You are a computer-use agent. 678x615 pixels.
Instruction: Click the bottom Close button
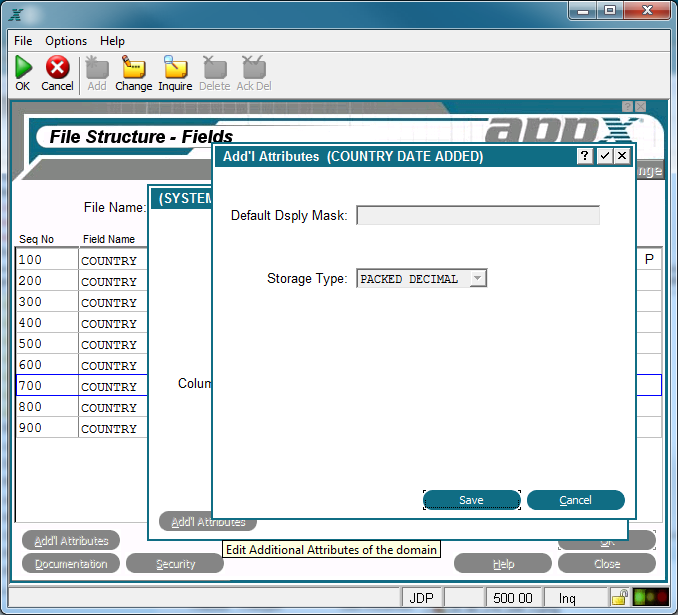607,564
